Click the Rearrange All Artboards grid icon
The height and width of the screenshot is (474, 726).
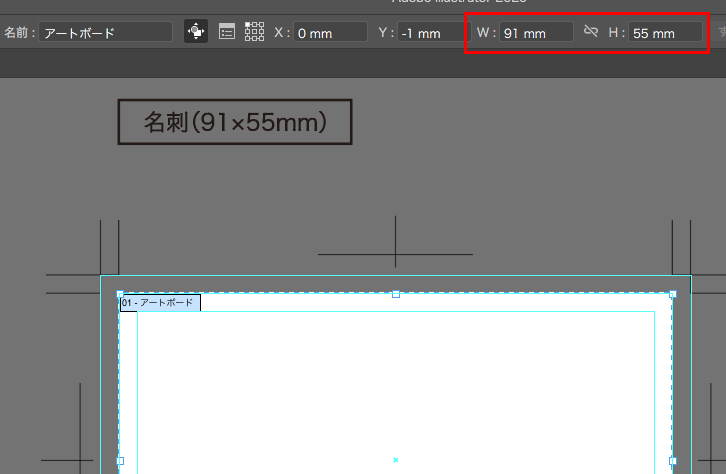(254, 32)
